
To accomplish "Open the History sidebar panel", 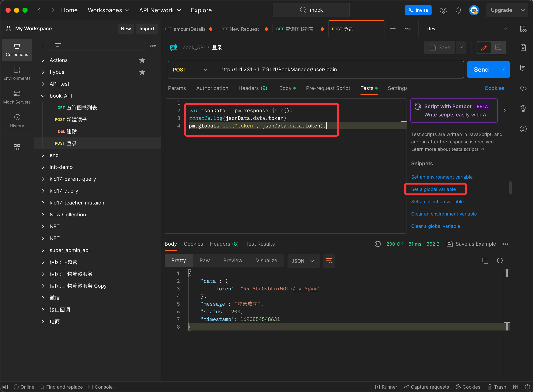I will coord(17,121).
